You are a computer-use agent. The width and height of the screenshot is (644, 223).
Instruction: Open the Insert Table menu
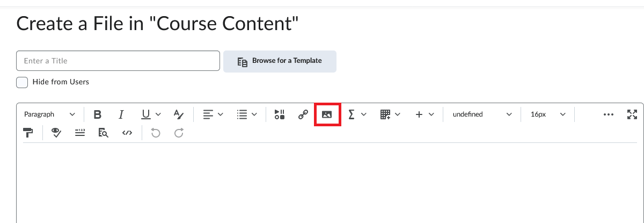click(390, 114)
